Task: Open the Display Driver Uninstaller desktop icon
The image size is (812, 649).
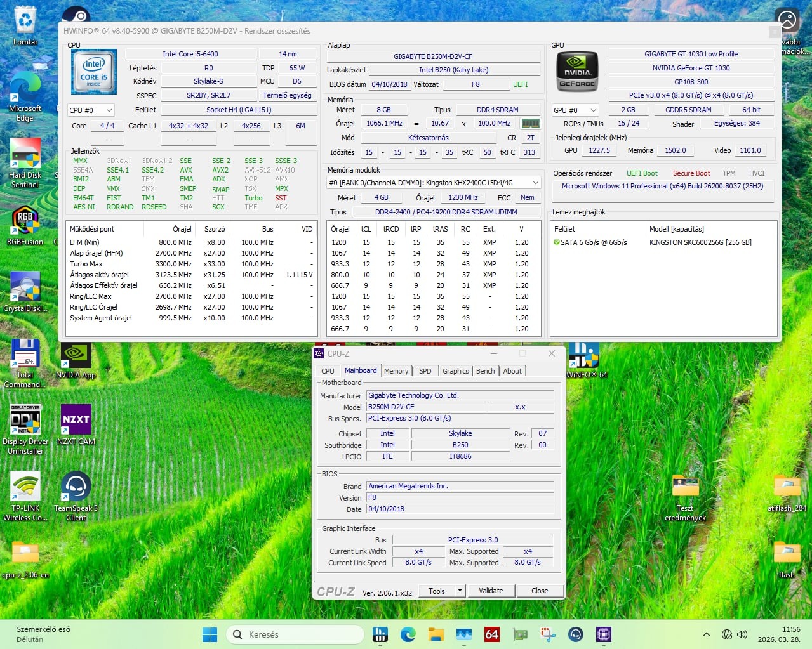Action: point(25,429)
